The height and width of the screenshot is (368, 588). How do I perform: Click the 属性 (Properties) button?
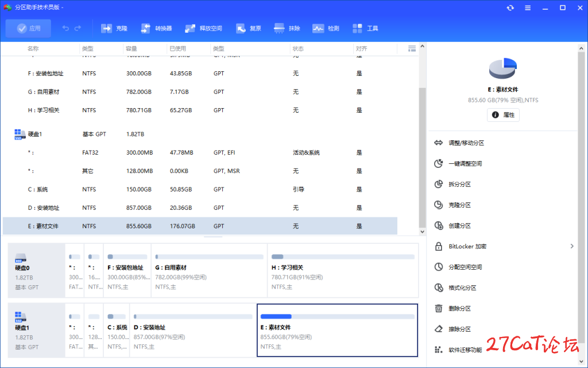[503, 115]
